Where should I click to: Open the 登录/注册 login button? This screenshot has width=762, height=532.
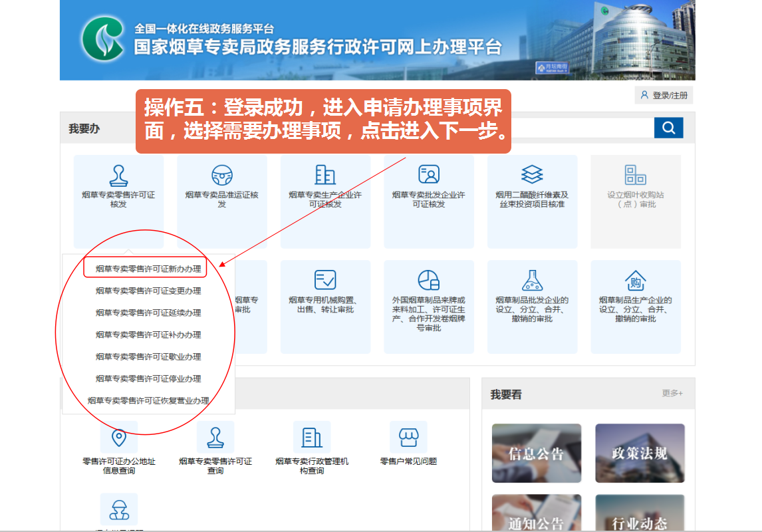pyautogui.click(x=664, y=96)
